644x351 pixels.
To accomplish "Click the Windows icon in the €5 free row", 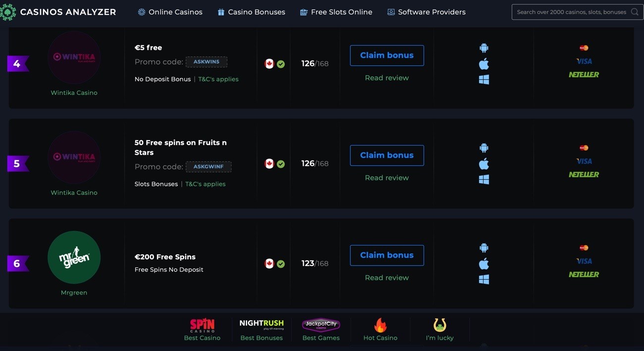I will [484, 80].
